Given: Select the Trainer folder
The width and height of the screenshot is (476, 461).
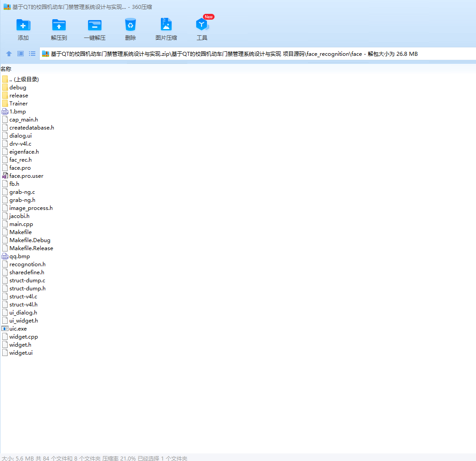Looking at the screenshot, I should [x=15, y=104].
